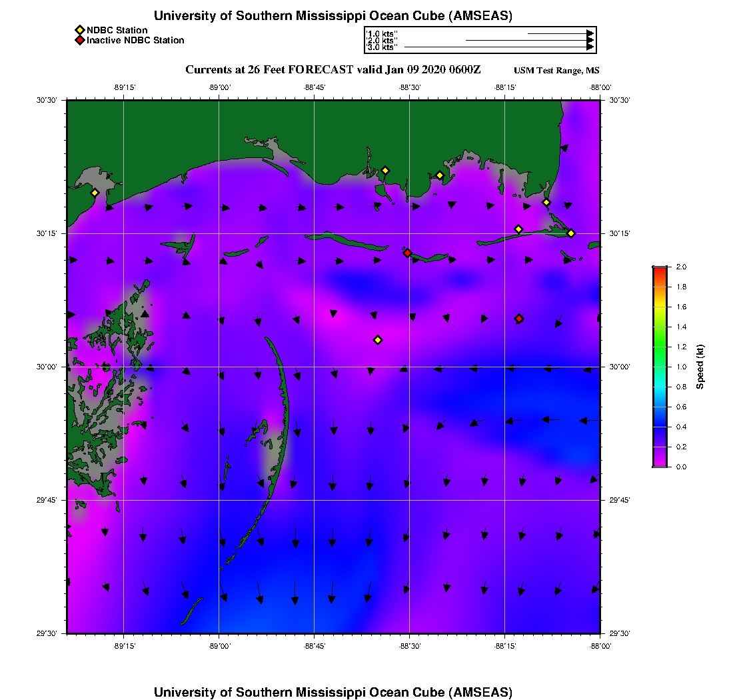
Task: Click the green band of the speed color bar
Action: [x=660, y=347]
